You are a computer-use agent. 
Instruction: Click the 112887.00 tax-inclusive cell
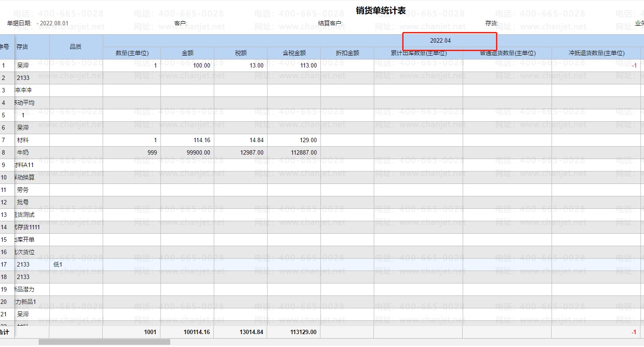click(x=294, y=152)
